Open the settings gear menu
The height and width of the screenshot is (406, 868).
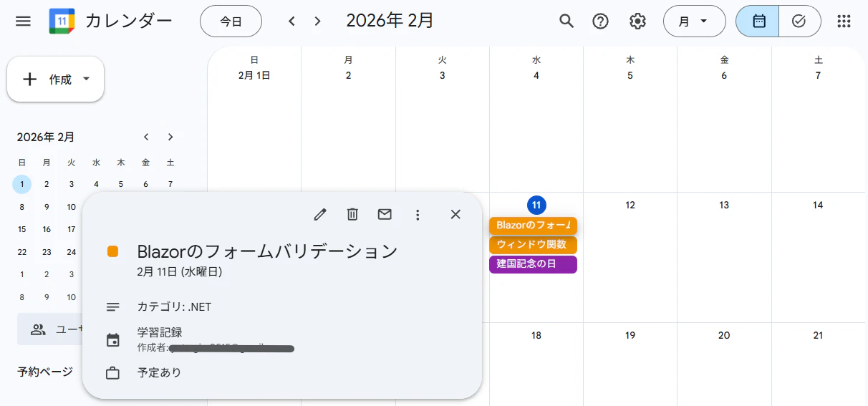tap(637, 21)
